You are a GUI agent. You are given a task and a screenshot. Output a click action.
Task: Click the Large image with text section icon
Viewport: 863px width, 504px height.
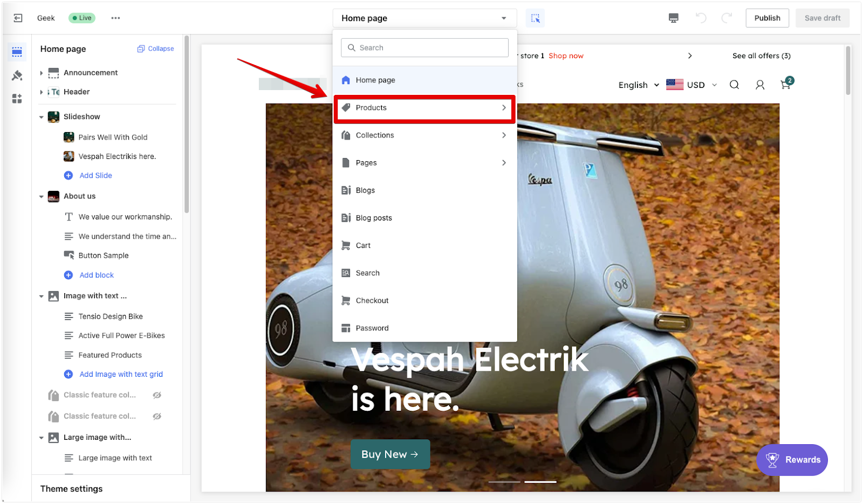(x=53, y=438)
